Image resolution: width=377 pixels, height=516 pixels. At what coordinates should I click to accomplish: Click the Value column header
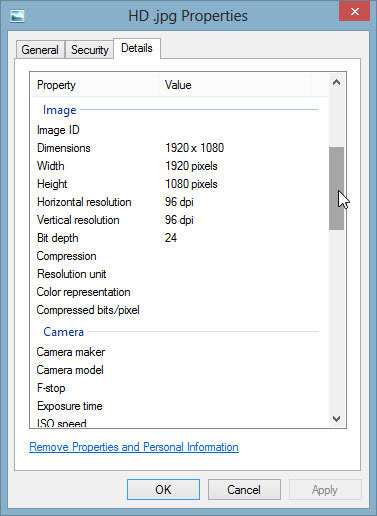pos(235,85)
